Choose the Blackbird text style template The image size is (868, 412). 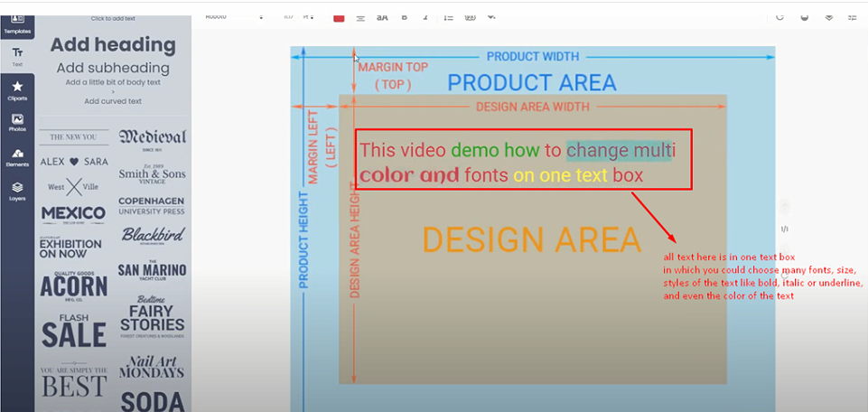[152, 234]
